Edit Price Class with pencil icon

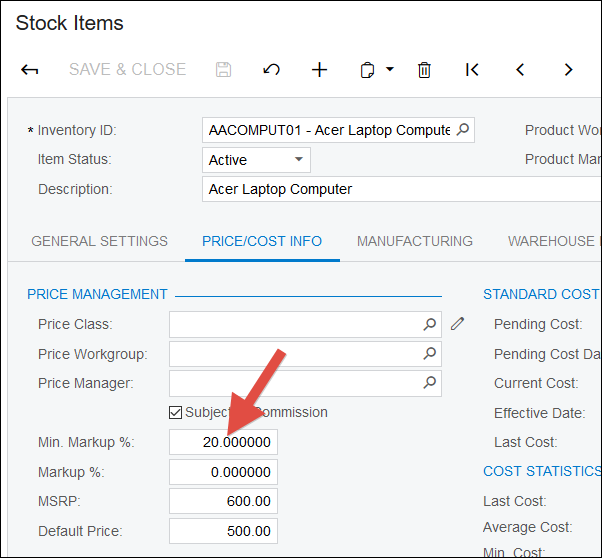[458, 324]
